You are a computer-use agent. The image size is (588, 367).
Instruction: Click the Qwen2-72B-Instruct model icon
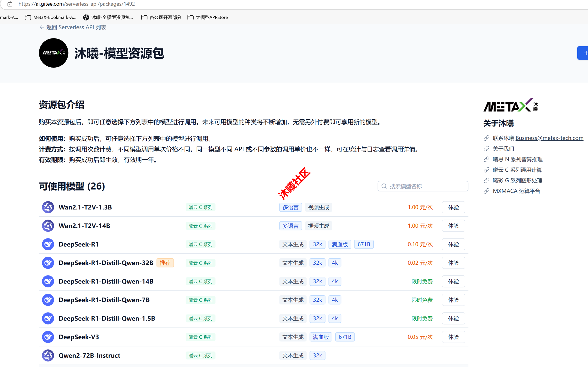(48, 356)
